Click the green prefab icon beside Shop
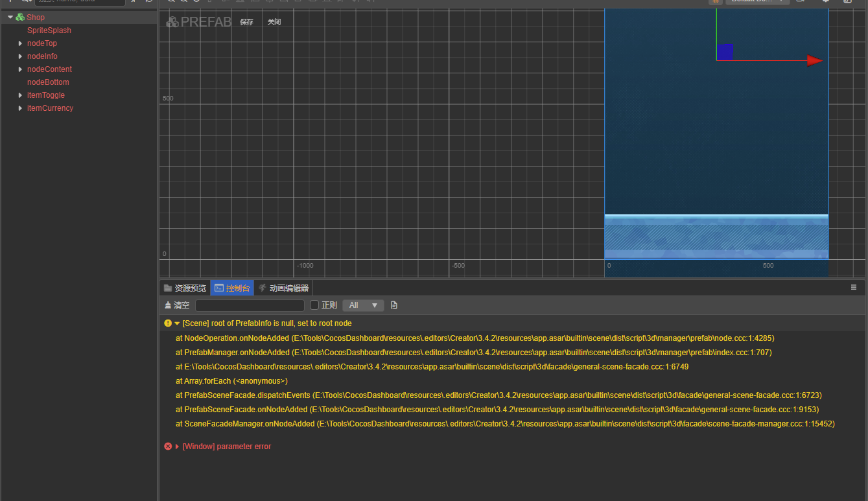 click(20, 17)
